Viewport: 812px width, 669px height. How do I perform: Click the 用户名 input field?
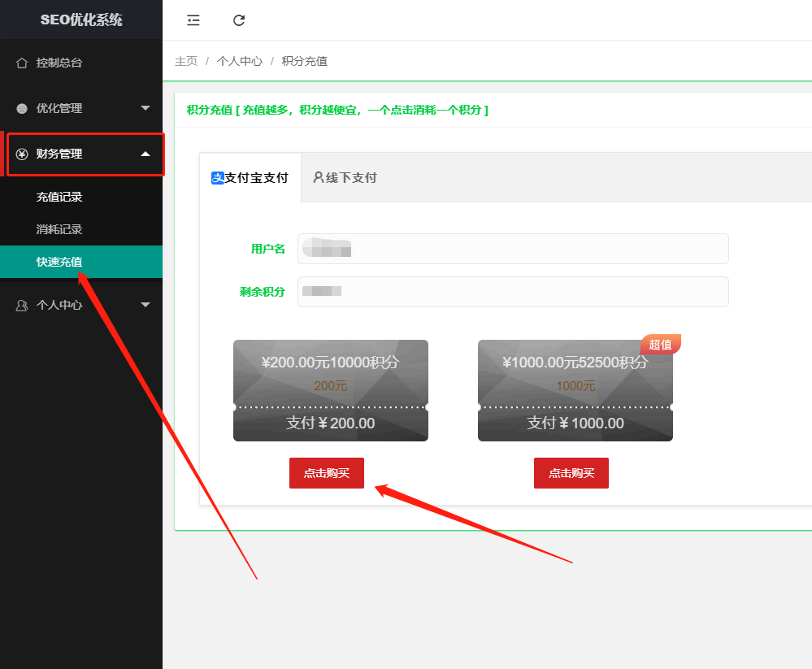point(513,249)
